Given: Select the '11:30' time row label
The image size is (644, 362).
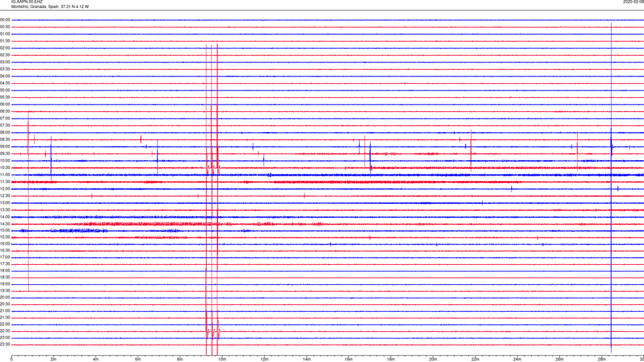Looking at the screenshot, I should [5, 182].
